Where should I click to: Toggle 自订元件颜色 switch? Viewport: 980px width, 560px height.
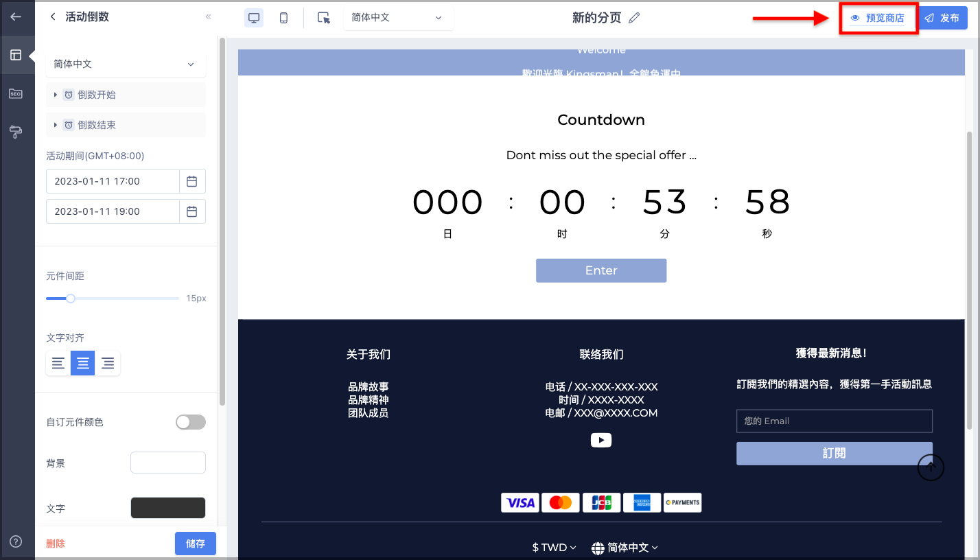(x=191, y=422)
